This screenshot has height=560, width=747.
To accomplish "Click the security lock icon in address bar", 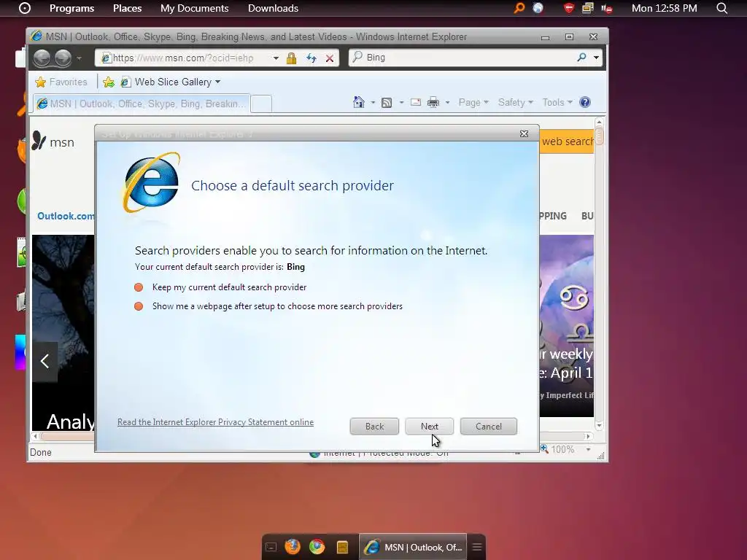I will [x=291, y=58].
